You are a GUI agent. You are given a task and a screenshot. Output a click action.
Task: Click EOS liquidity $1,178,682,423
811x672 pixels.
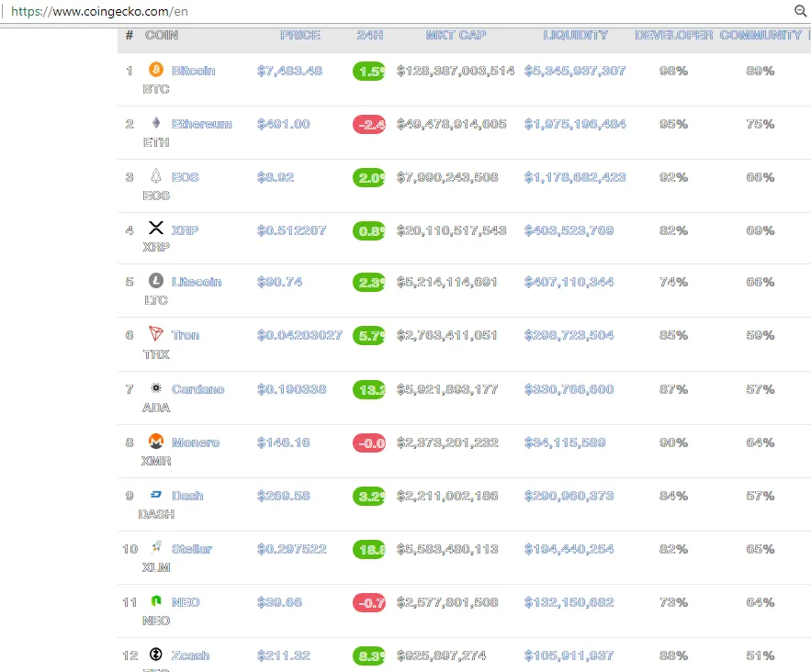575,177
